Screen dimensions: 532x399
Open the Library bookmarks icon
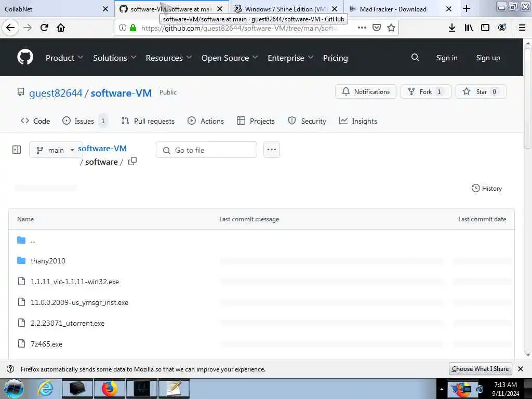click(469, 28)
